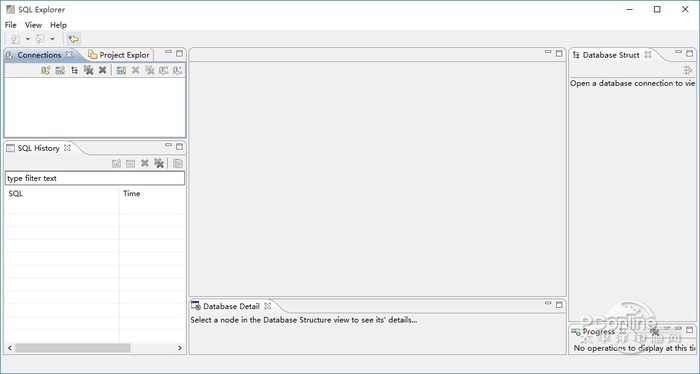Minimize the Connections panel
The width and height of the screenshot is (700, 374).
[168, 53]
